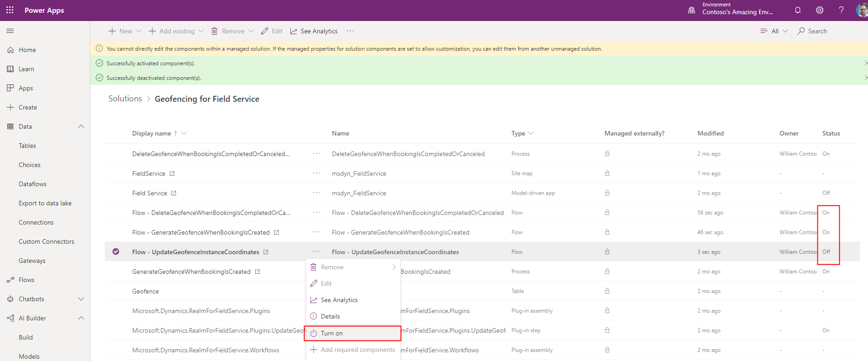The height and width of the screenshot is (361, 868).
Task: Collapse the Data section in sidebar
Action: [81, 126]
